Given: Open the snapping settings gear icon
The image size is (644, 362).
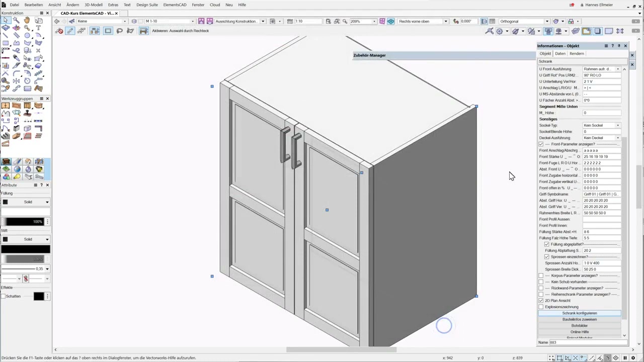Looking at the screenshot, I should click(500, 31).
